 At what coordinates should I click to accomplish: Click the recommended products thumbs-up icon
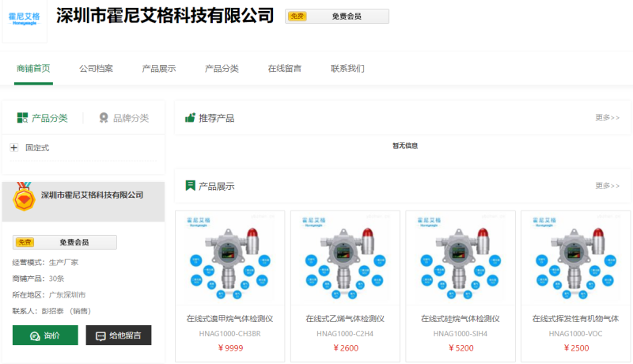[190, 118]
